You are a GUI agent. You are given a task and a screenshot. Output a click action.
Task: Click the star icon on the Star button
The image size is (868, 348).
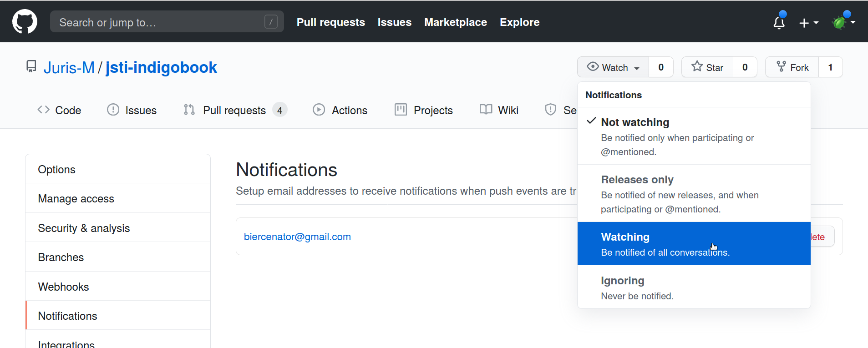pos(697,67)
